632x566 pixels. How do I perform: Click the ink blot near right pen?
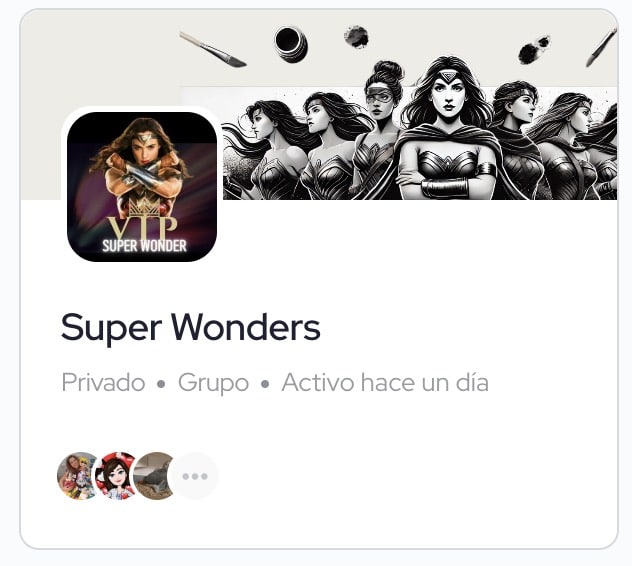tap(534, 50)
